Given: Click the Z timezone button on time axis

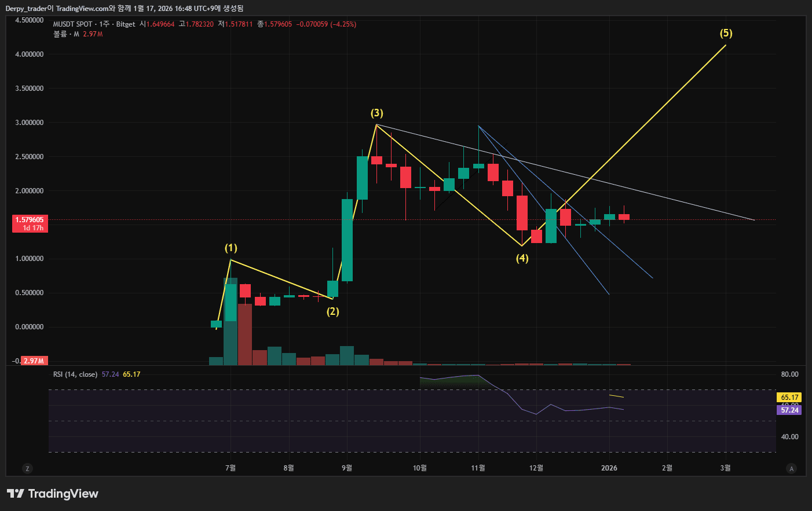Looking at the screenshot, I should click(x=27, y=469).
